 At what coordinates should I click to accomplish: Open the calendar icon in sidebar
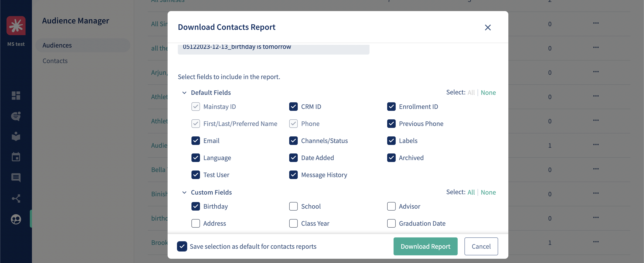tap(16, 157)
